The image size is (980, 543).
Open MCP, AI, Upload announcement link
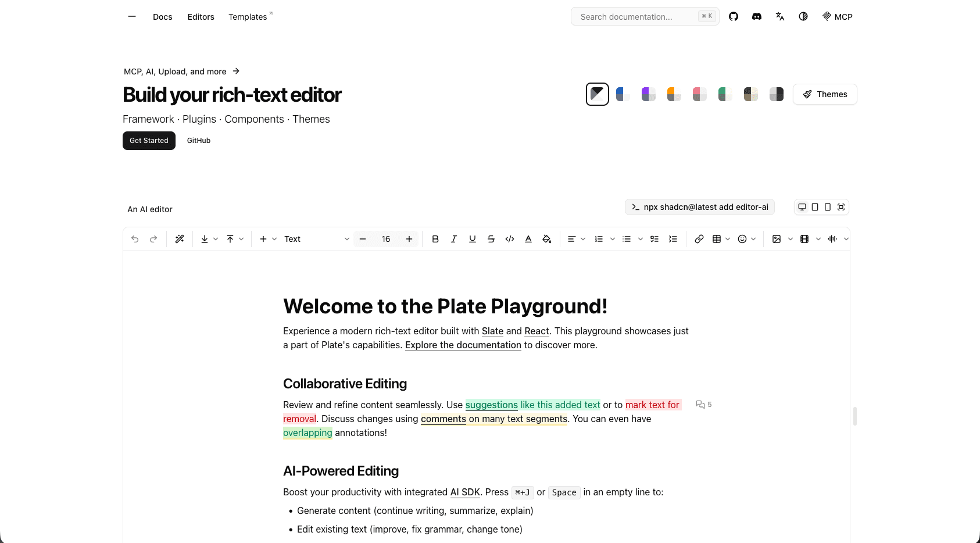coord(182,72)
